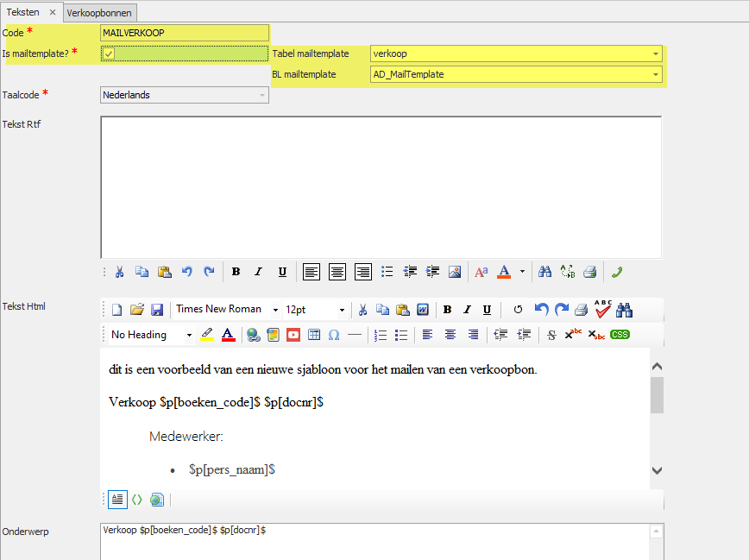Close the Teksten tab

click(53, 12)
